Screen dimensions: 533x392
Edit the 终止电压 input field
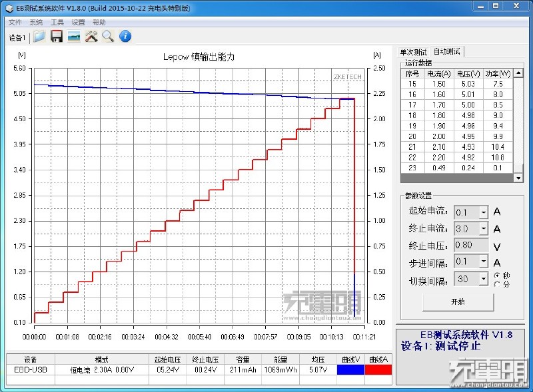(471, 245)
